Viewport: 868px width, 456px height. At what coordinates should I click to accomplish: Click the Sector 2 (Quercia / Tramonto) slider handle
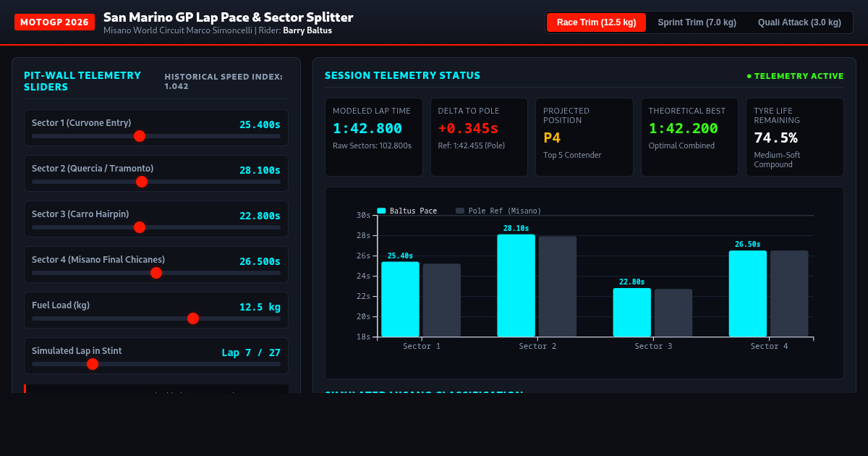[142, 182]
